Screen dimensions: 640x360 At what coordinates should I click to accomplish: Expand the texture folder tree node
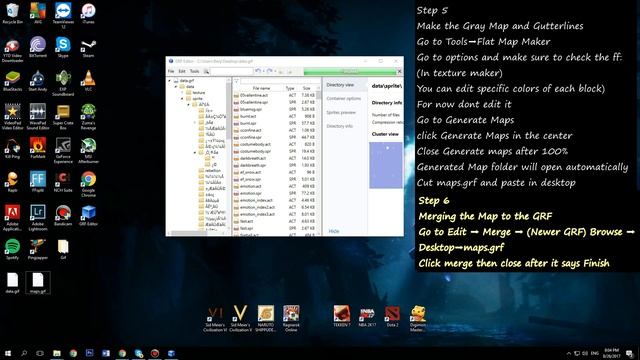pyautogui.click(x=182, y=93)
